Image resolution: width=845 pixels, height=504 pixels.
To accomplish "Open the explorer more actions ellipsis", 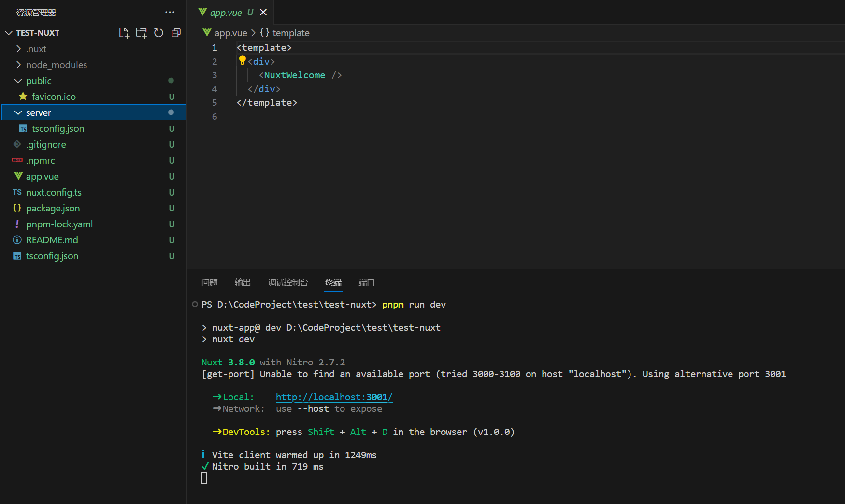I will click(x=170, y=12).
